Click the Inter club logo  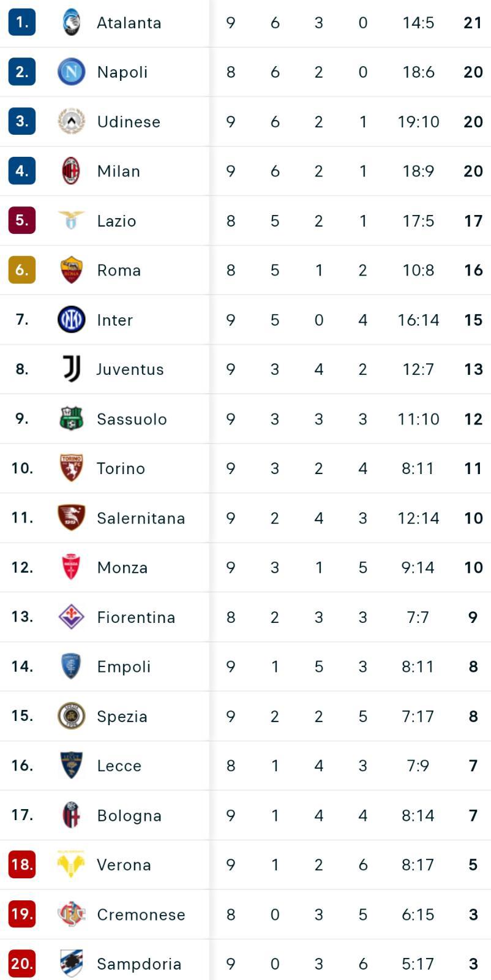(x=71, y=320)
